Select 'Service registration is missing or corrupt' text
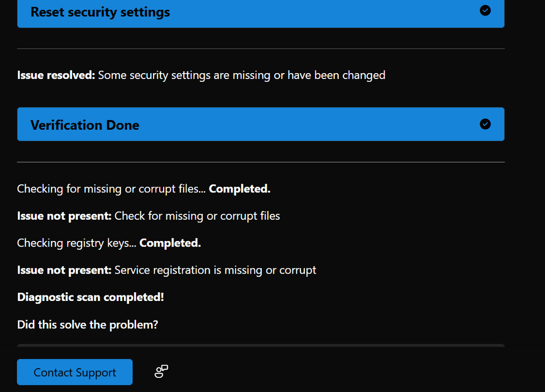 click(215, 270)
